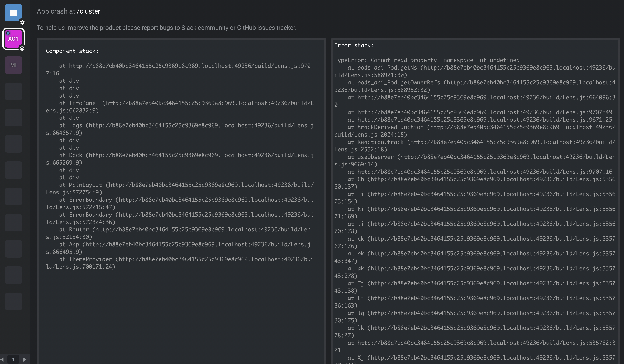Viewport: 624px width, 364px height.
Task: Click the /cluster path in crash title
Action: pyautogui.click(x=88, y=11)
